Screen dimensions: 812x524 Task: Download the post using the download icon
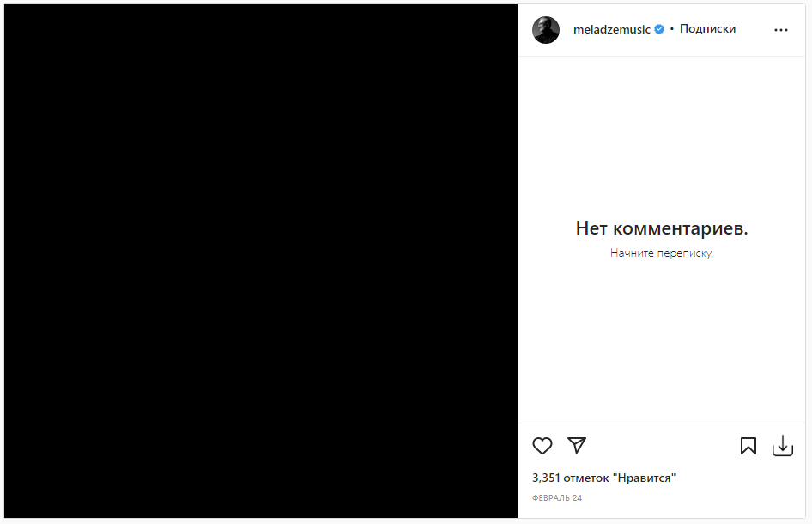click(x=783, y=446)
